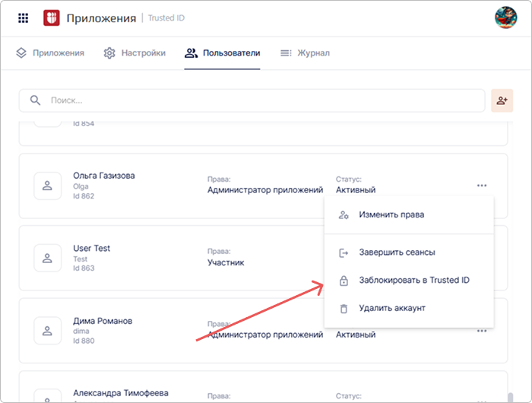Click Ольга Газизова's Администратор приложений role
Image resolution: width=532 pixels, height=403 pixels.
(x=265, y=190)
